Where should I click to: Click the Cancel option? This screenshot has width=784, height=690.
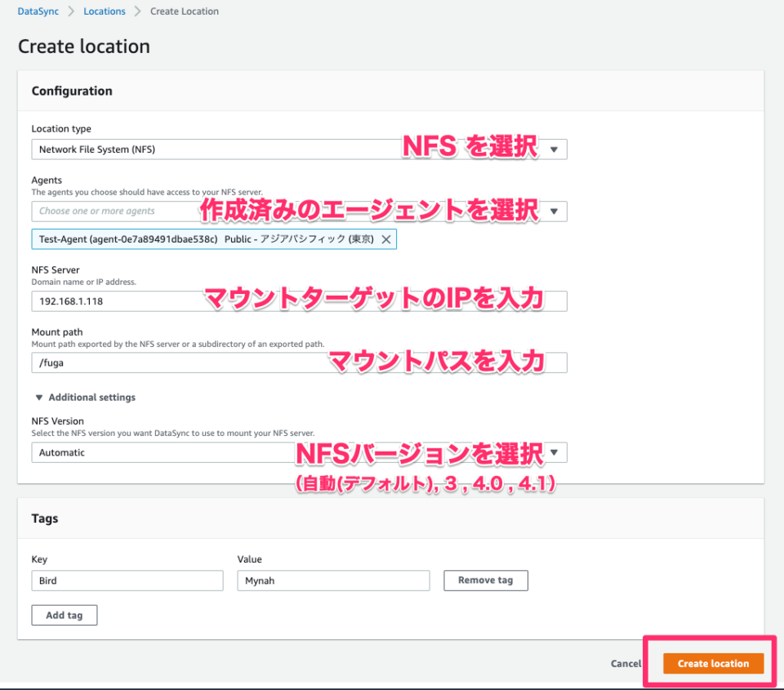626,663
